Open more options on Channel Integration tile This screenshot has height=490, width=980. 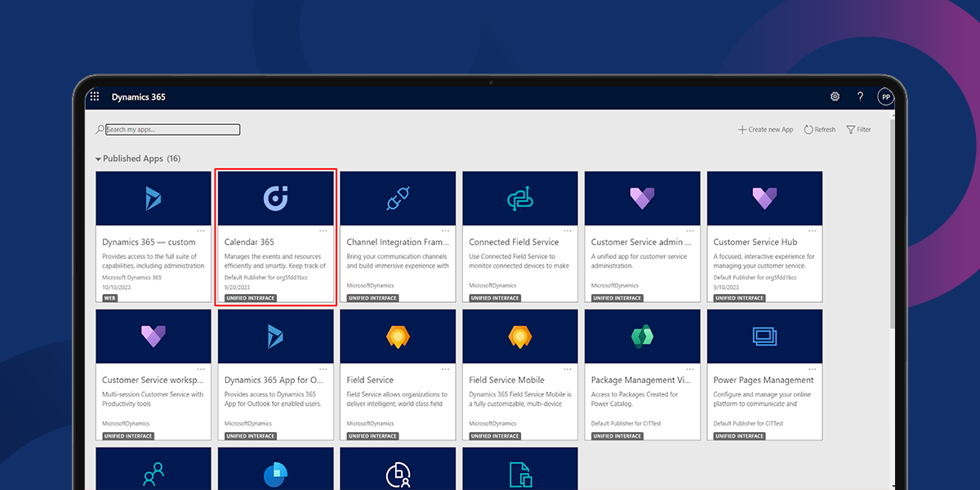click(x=445, y=231)
